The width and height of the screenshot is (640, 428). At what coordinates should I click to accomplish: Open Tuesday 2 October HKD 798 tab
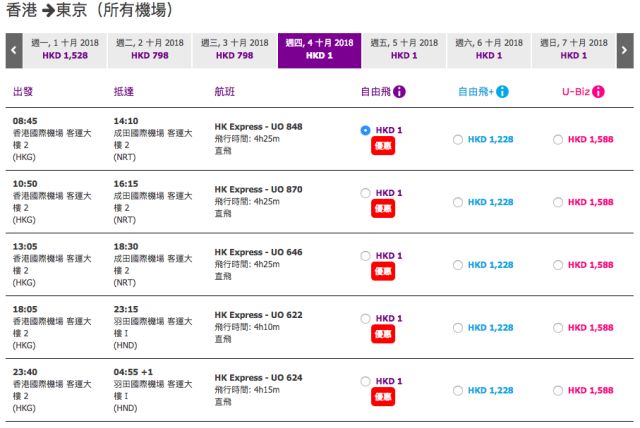(x=150, y=51)
